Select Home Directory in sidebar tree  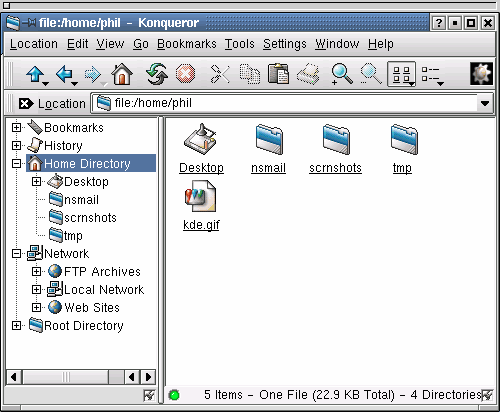tap(91, 163)
